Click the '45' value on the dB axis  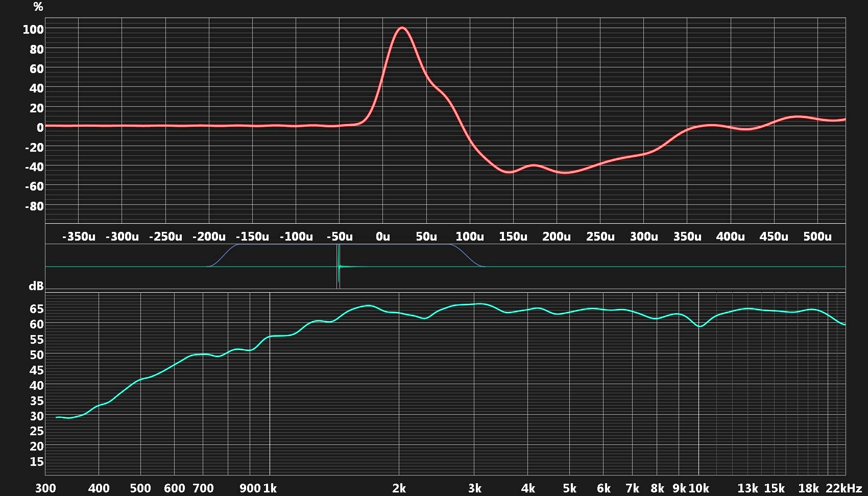click(x=37, y=370)
